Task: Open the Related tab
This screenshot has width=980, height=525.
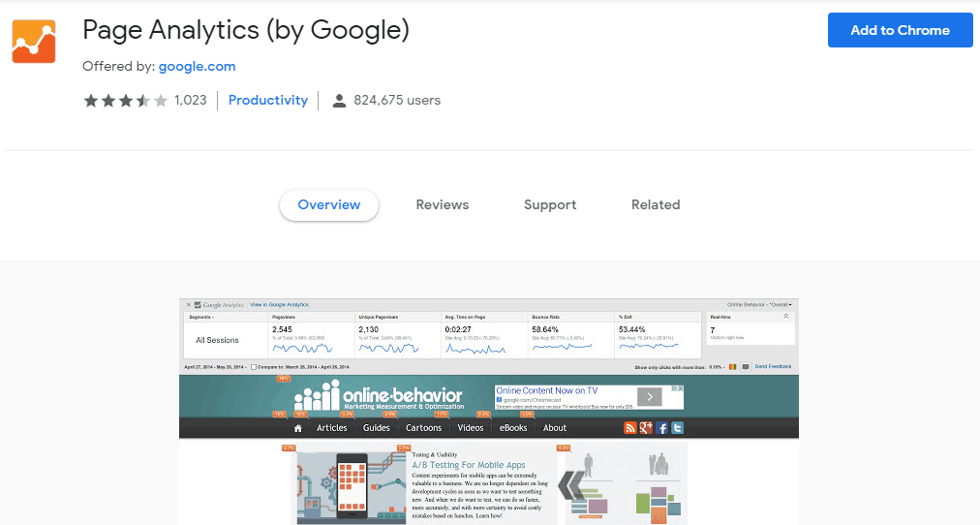Action: [656, 205]
